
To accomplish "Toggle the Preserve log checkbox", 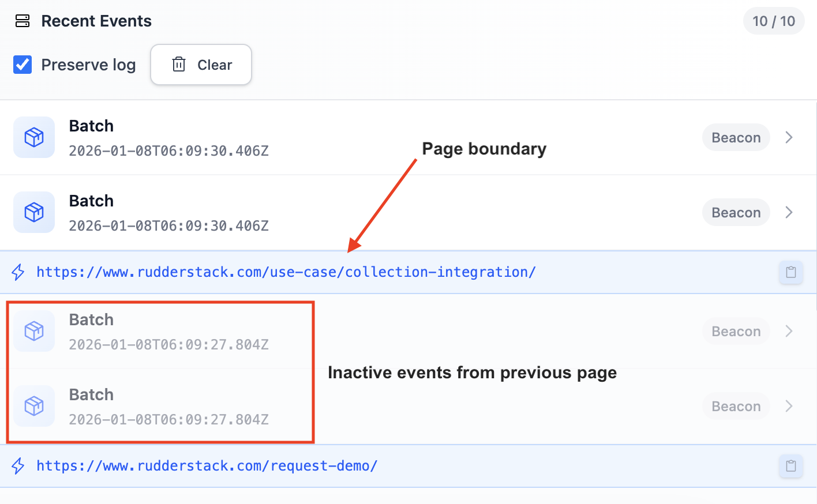I will click(x=23, y=65).
